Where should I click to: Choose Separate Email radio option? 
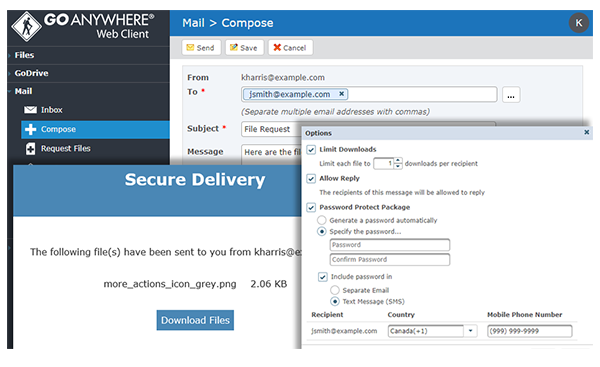coord(335,290)
